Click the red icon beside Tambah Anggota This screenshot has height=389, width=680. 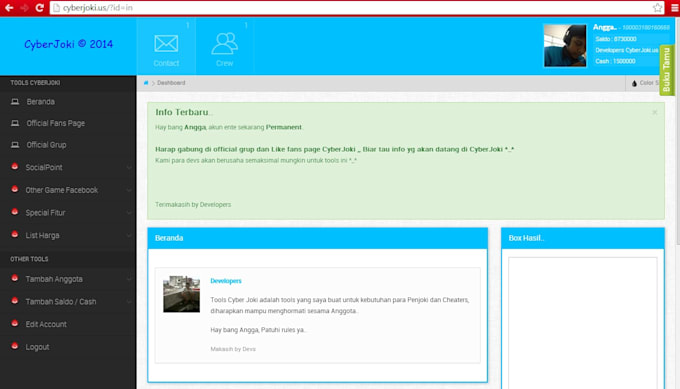point(15,278)
